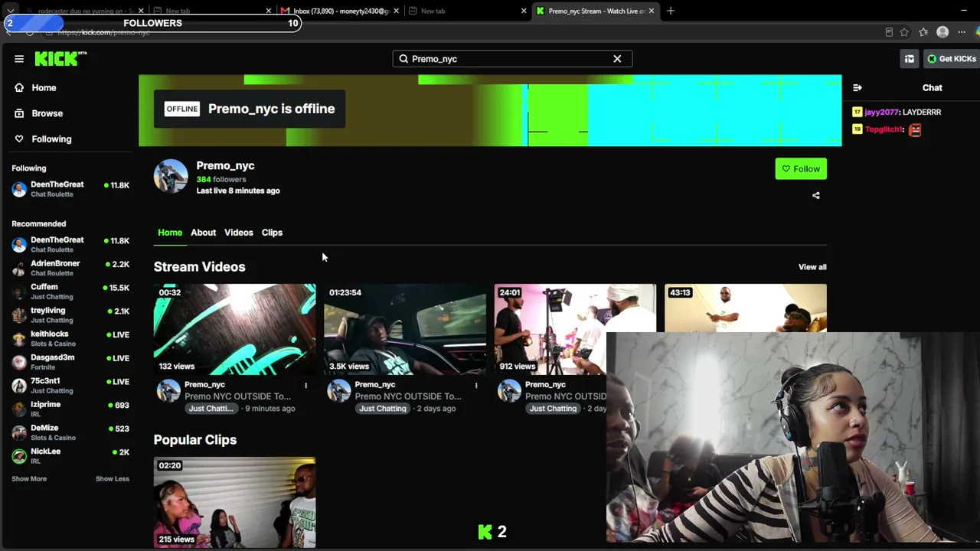
Task: Open Cuffem recommended channel
Action: (70, 292)
